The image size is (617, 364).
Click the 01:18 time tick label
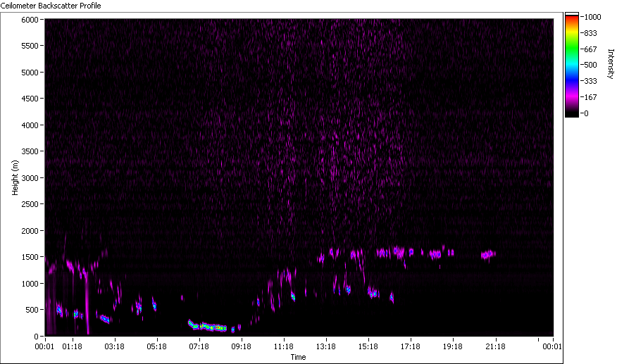tap(73, 346)
